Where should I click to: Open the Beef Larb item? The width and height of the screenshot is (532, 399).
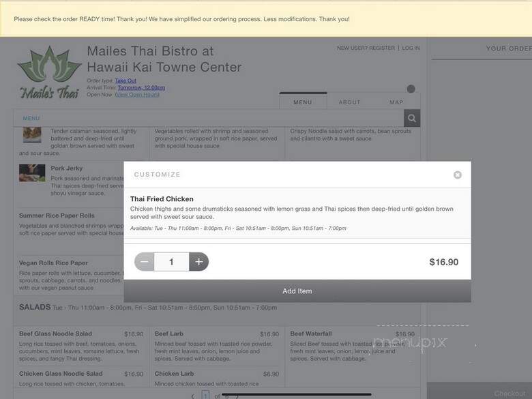click(x=168, y=334)
